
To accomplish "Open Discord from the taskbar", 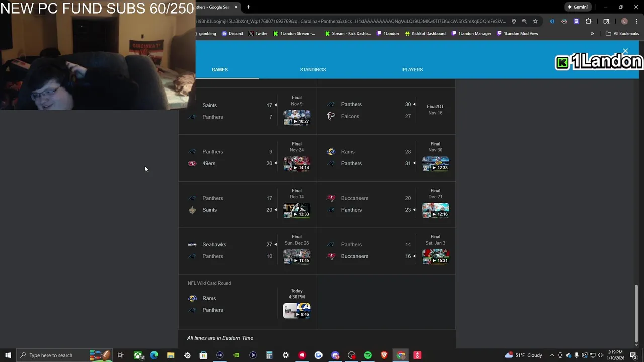I will pyautogui.click(x=335, y=355).
